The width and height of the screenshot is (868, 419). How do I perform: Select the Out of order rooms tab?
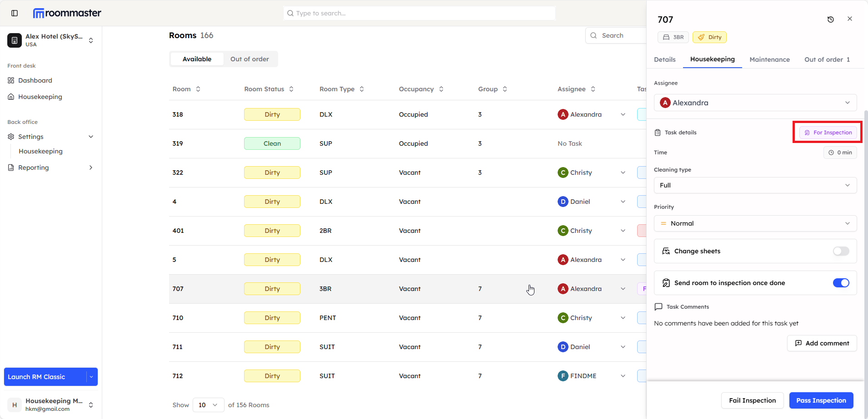click(249, 59)
